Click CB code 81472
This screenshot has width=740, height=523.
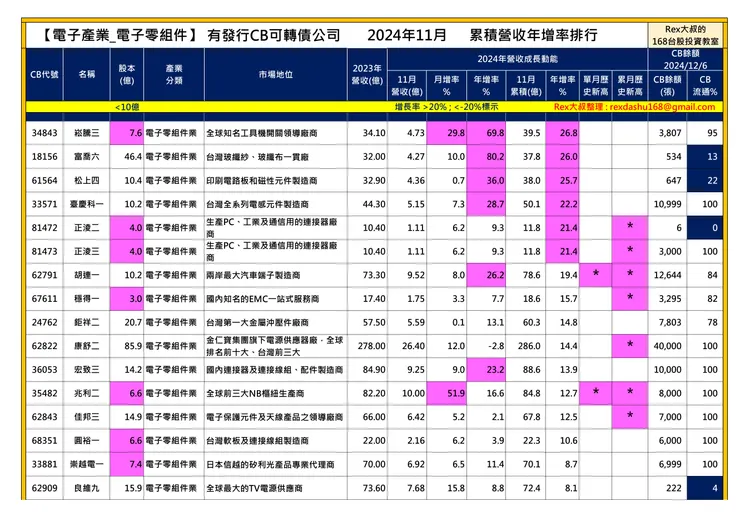pos(44,228)
